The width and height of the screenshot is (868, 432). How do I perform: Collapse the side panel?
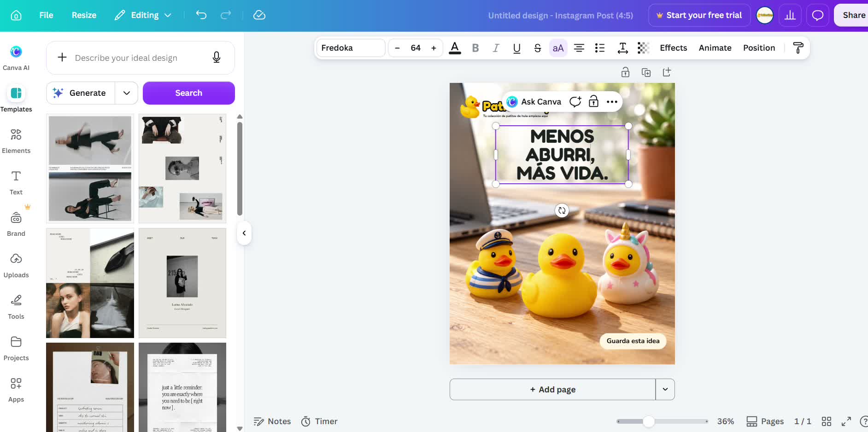pyautogui.click(x=244, y=233)
